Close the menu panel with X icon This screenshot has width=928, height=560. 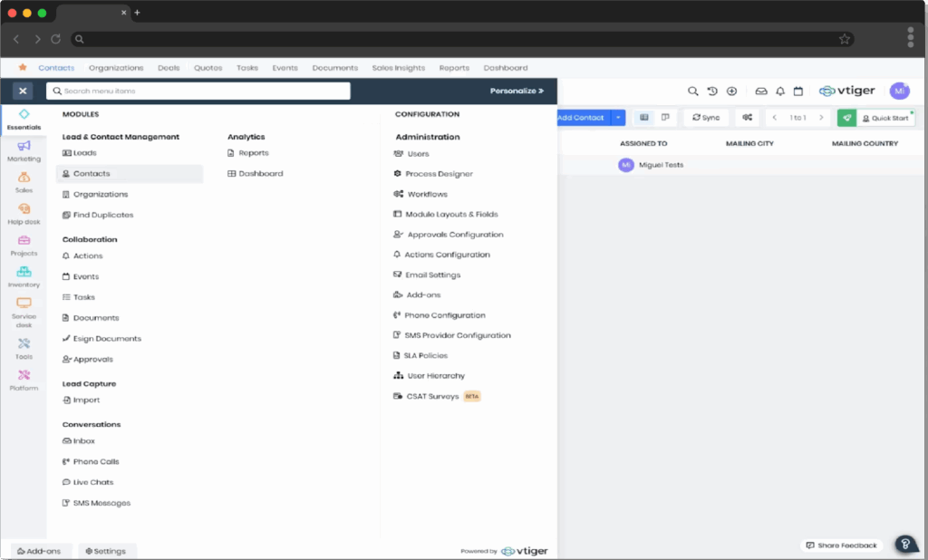23,91
